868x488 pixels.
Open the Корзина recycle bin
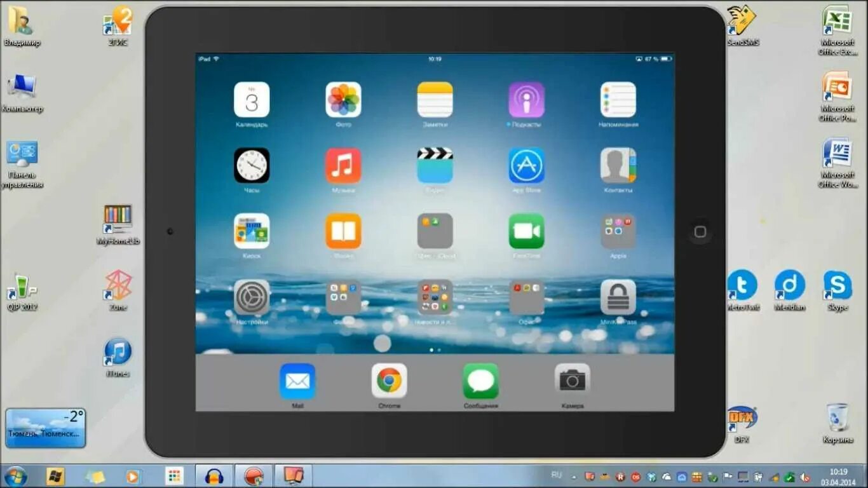tap(837, 424)
